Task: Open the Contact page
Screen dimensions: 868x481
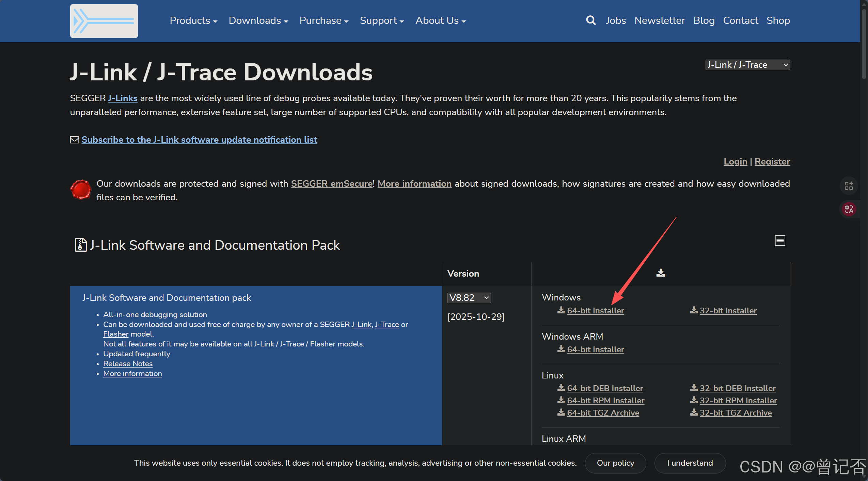Action: pos(741,20)
